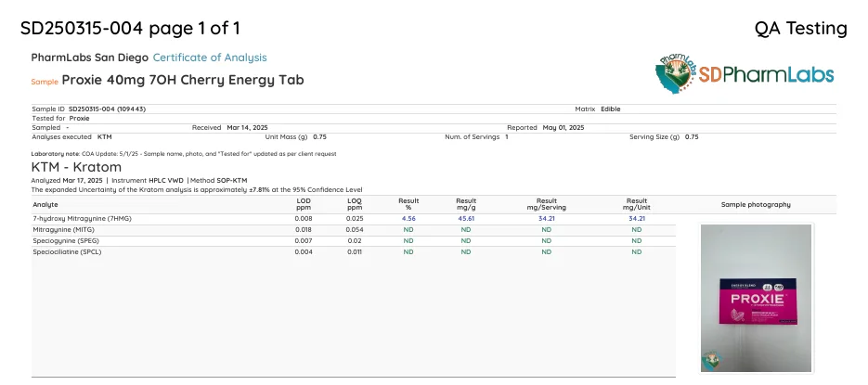Click Method SOP-KTM text
Viewport: 868px width, 385px height.
coord(219,180)
